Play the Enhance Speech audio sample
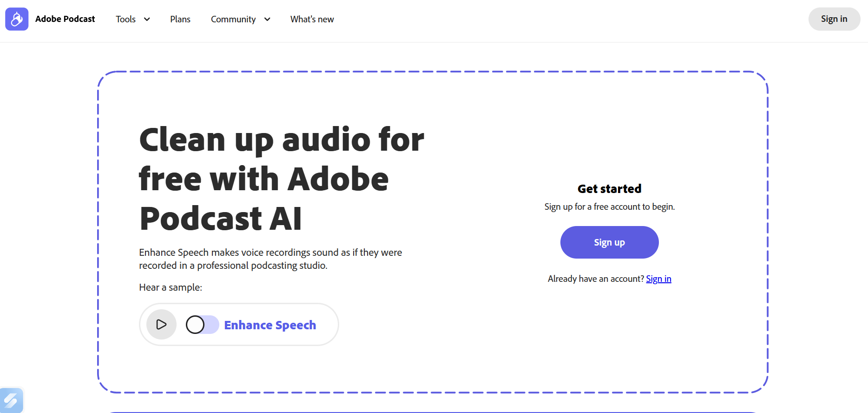868x413 pixels. tap(161, 325)
